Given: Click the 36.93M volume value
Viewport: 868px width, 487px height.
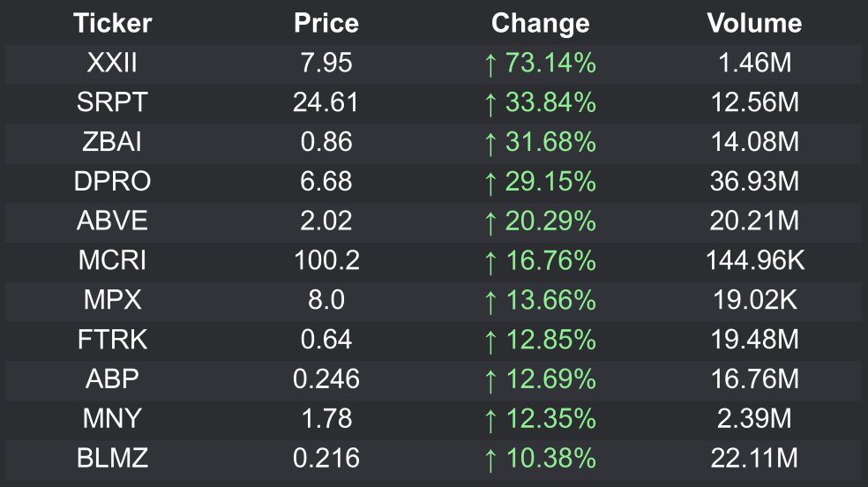Looking at the screenshot, I should click(754, 182).
